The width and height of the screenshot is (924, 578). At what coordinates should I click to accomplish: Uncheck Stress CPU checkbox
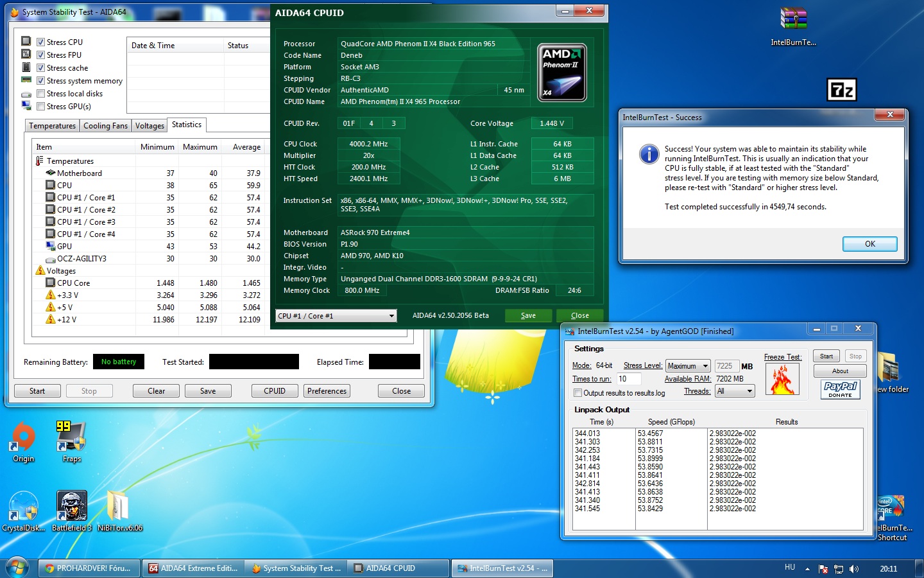click(40, 42)
